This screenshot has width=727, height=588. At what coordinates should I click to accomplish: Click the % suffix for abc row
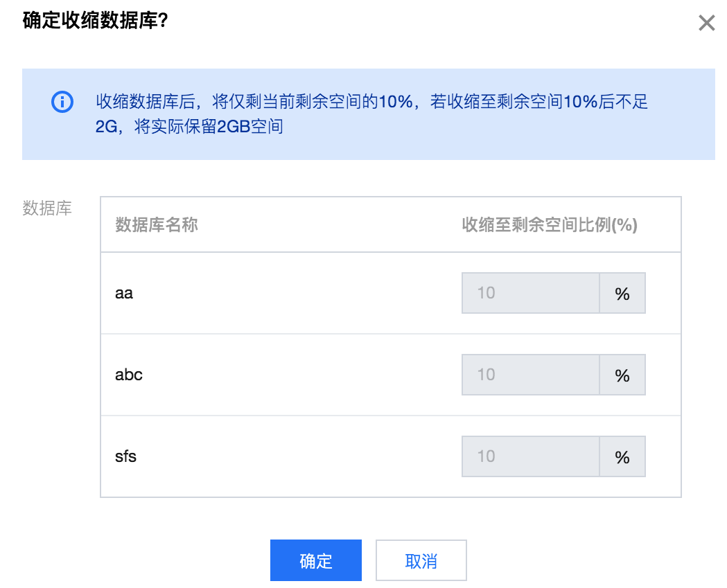(x=622, y=375)
